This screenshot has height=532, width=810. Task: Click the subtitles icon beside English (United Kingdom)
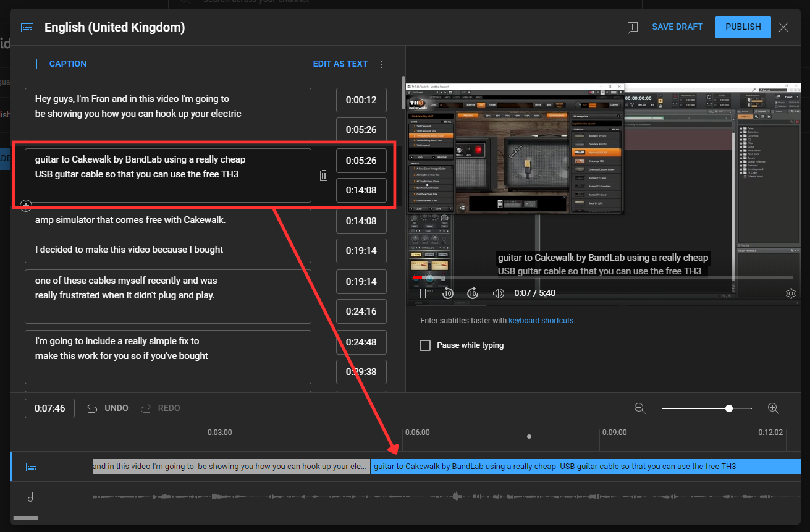27,28
